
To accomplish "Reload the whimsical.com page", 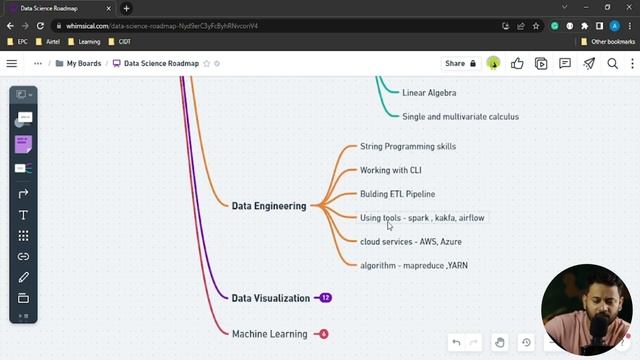I will (40, 26).
